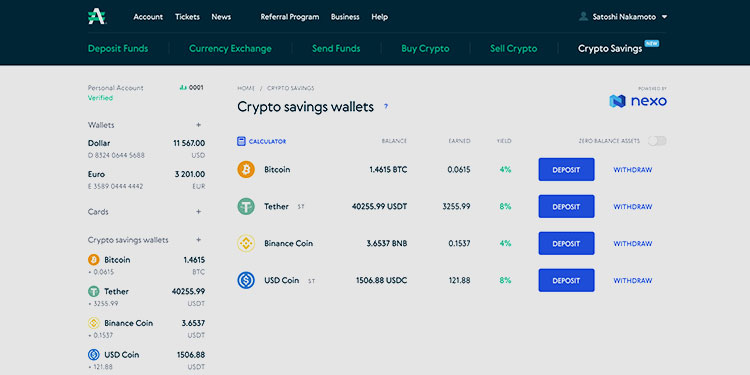Go to Referral Program
This screenshot has width=750, height=375.
(x=289, y=17)
